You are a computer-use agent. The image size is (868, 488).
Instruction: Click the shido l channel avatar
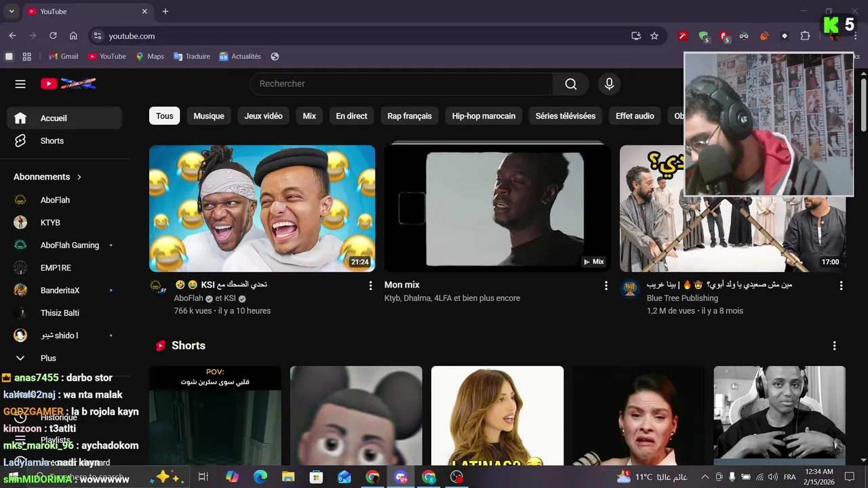(20, 335)
